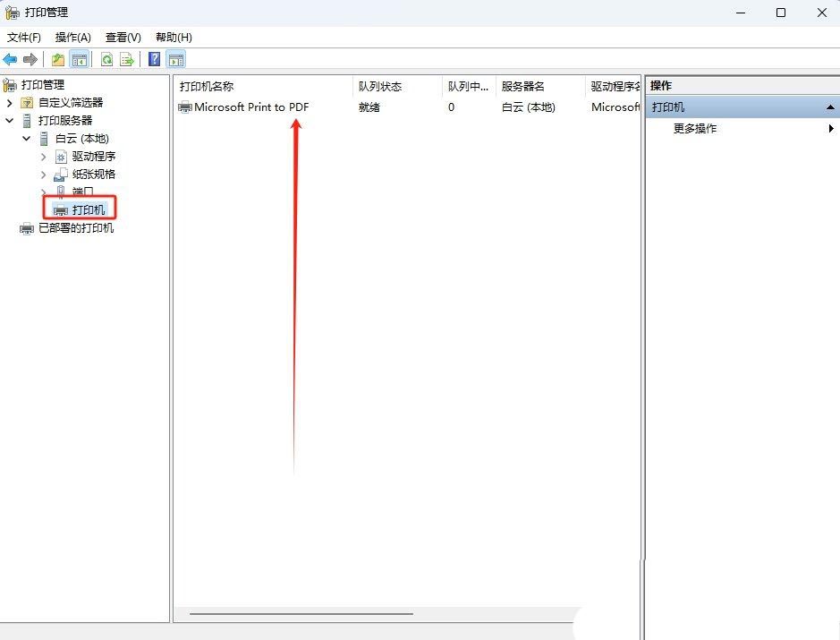
Task: Expand the 纸张规格 tree node
Action: [43, 175]
